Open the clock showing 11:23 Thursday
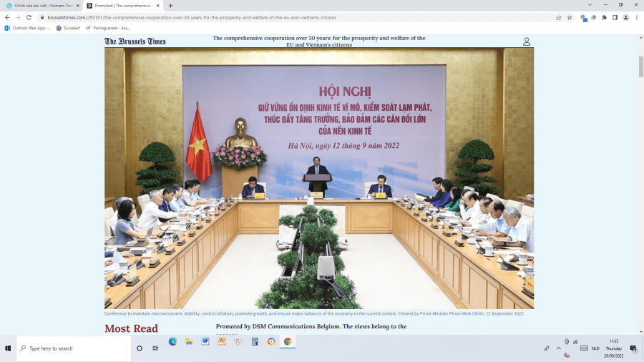Screen dimensions: 644x362 point(614,348)
